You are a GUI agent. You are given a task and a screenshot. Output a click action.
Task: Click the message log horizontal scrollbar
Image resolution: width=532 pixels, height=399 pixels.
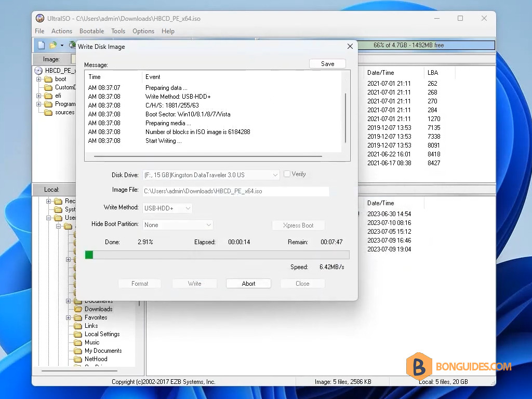208,156
